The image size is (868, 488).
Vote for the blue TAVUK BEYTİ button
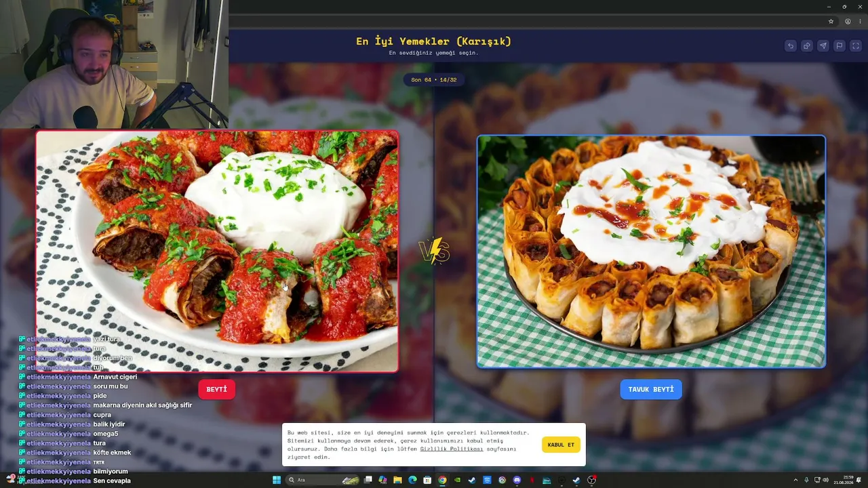pyautogui.click(x=651, y=389)
